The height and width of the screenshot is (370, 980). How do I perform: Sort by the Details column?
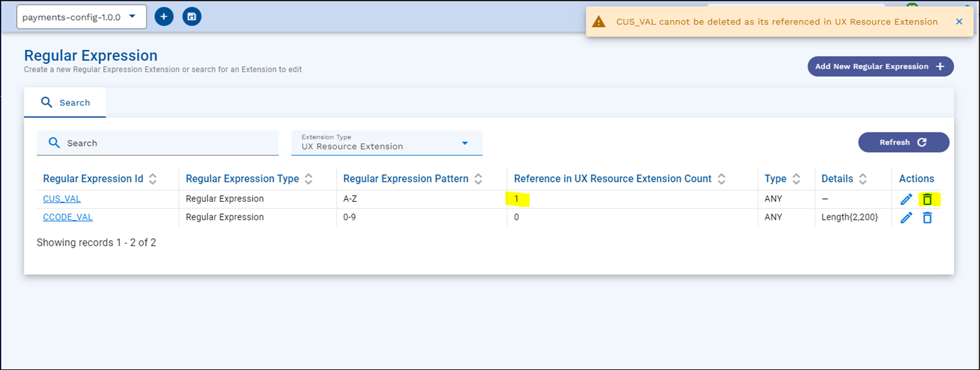(862, 179)
